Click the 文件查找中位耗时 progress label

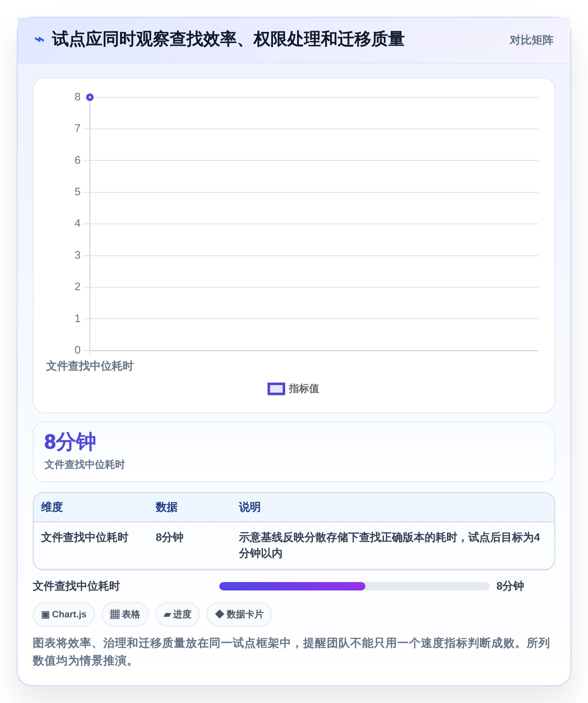[x=76, y=586]
